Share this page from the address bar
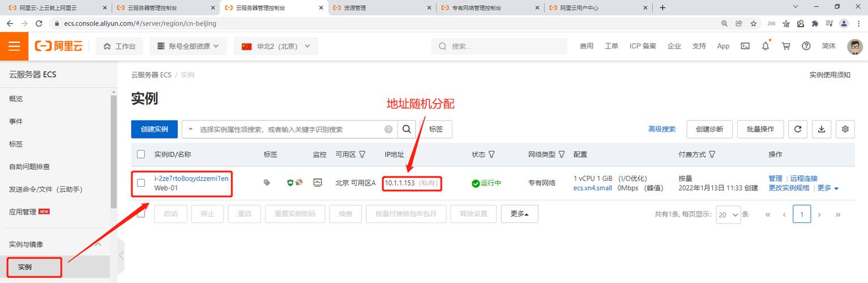Viewport: 868px width, 283px height. tap(739, 24)
